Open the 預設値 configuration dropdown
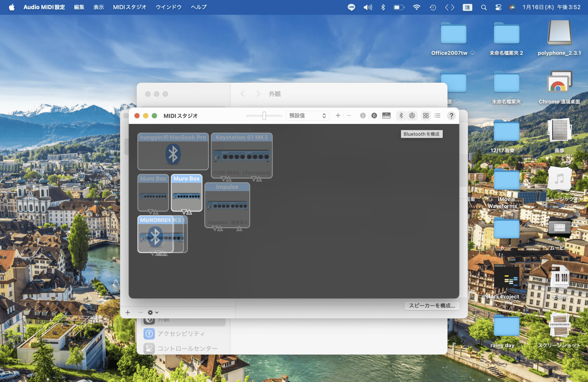Screen dimensions: 588x382 [307, 115]
